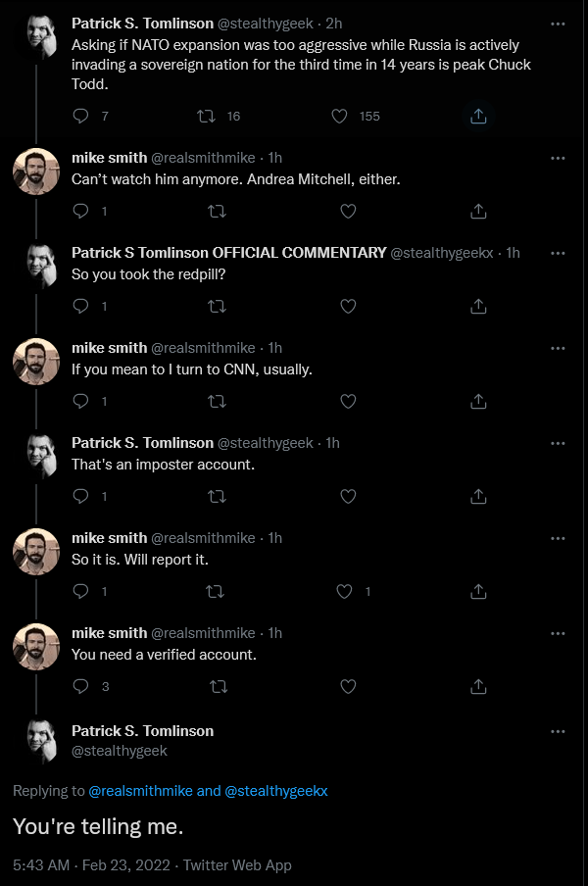
Task: Like the Chuck Todd tweet with 155 likes
Action: [x=339, y=116]
